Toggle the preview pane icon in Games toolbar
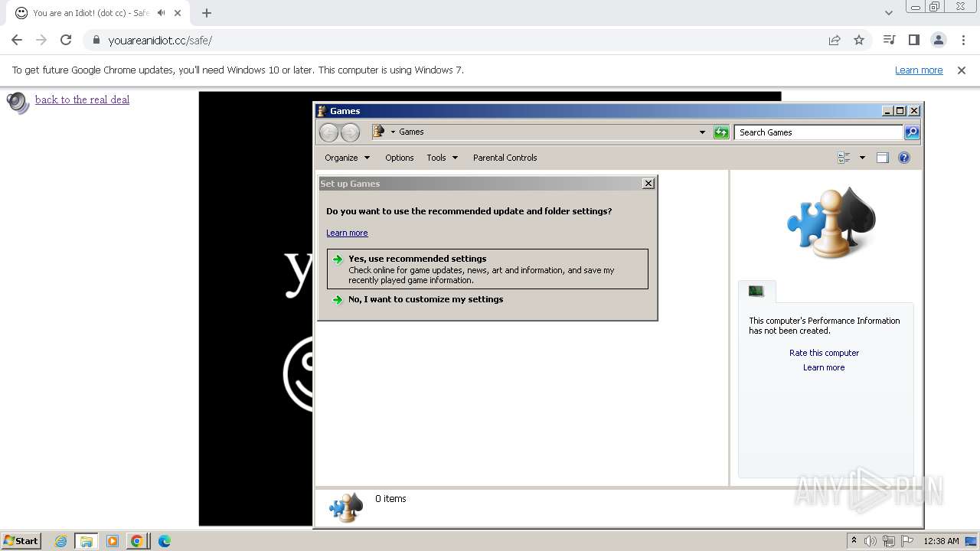980x551 pixels. 882,158
